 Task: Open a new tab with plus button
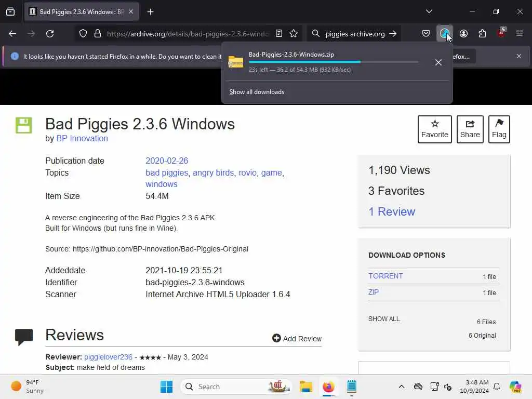150,12
